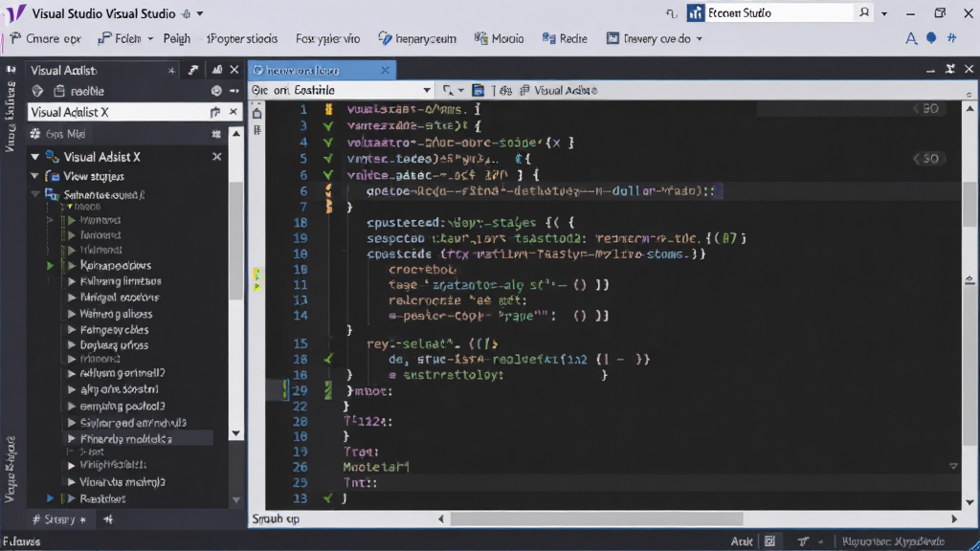Viewport: 980px width, 551px height.
Task: Expand the Deplasq ufross tree item
Action: pos(72,344)
